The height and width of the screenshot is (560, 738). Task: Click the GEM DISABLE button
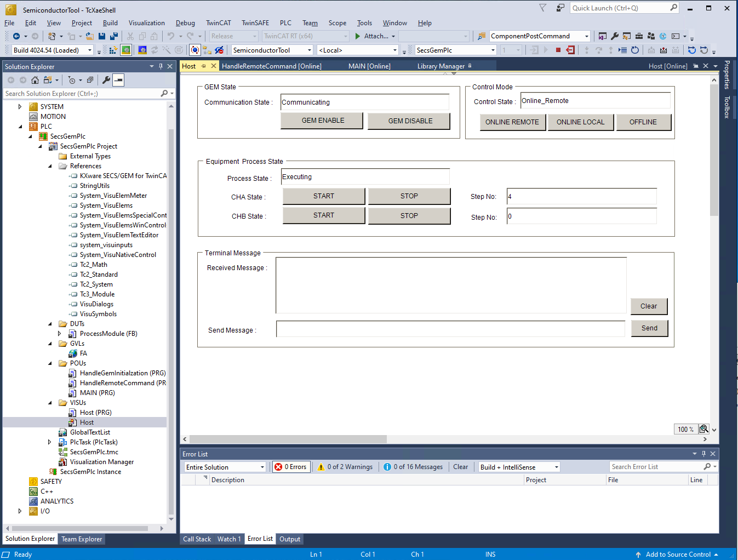click(409, 121)
